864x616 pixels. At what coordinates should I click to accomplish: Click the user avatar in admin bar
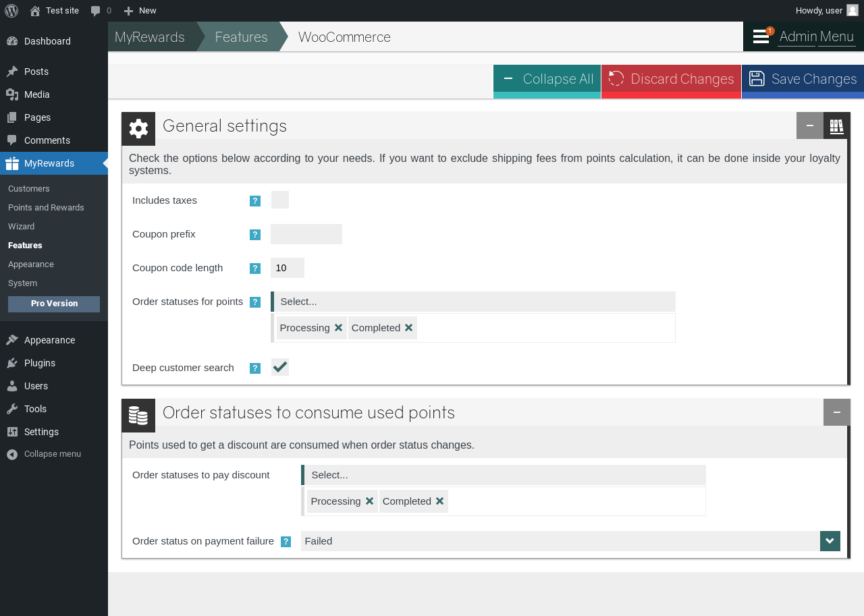tap(853, 11)
